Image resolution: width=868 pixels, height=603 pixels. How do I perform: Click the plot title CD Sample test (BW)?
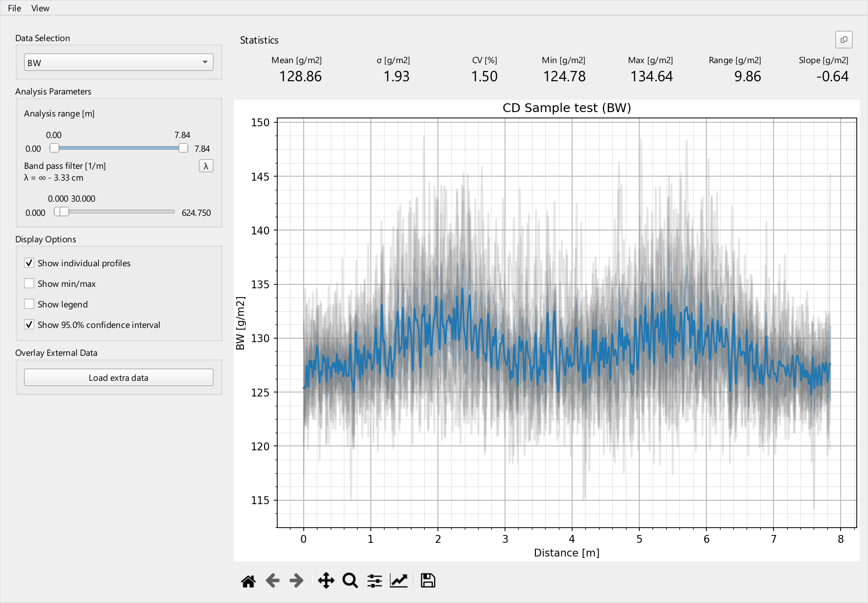tap(567, 108)
